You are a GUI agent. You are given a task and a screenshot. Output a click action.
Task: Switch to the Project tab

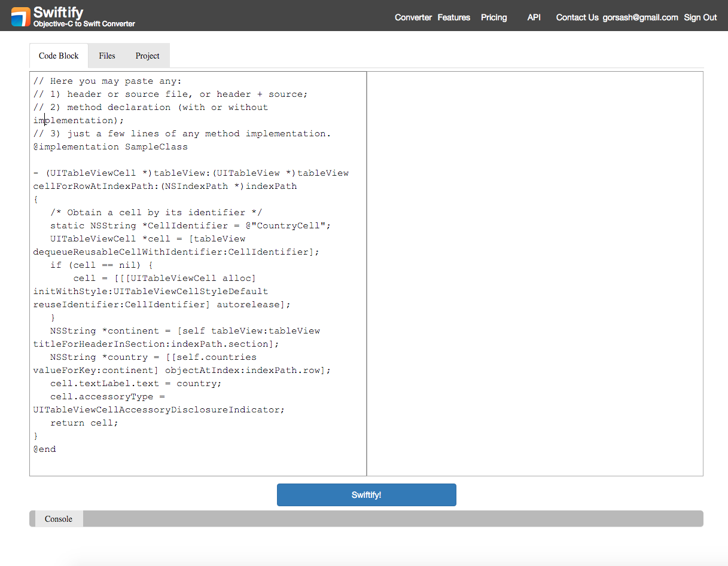click(x=147, y=56)
